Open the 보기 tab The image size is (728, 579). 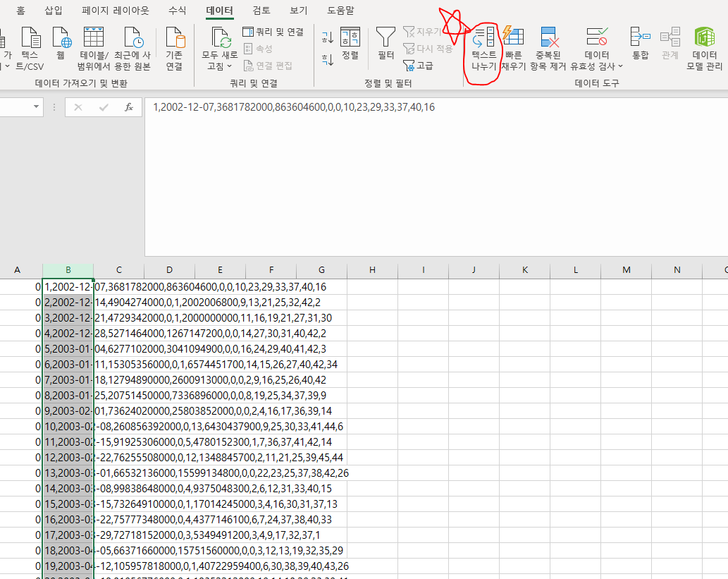[299, 10]
